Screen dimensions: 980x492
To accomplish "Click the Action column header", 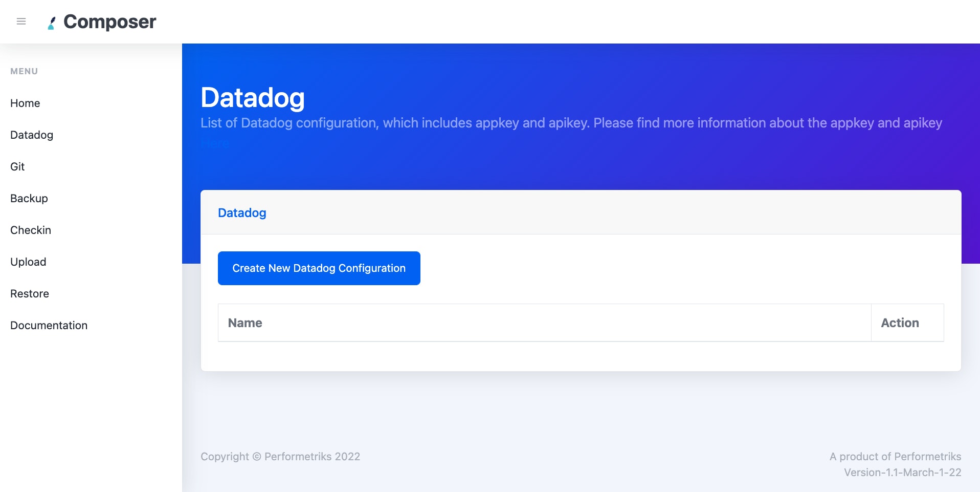I will pos(900,323).
